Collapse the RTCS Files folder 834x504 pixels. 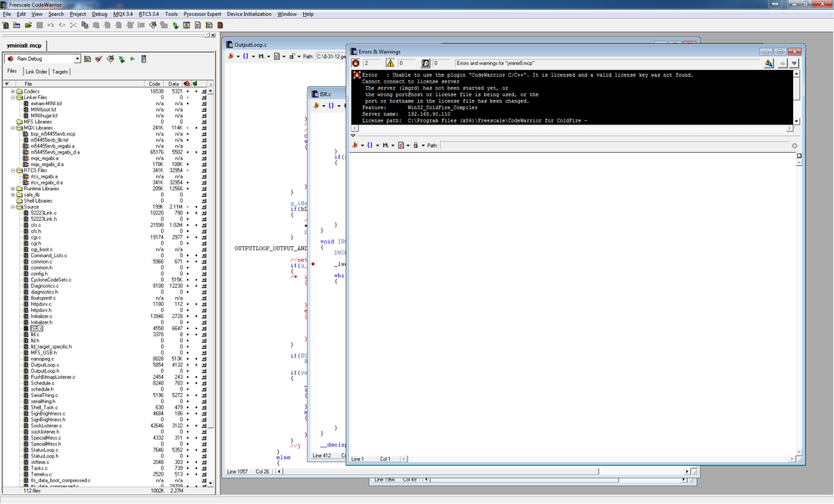(x=13, y=171)
